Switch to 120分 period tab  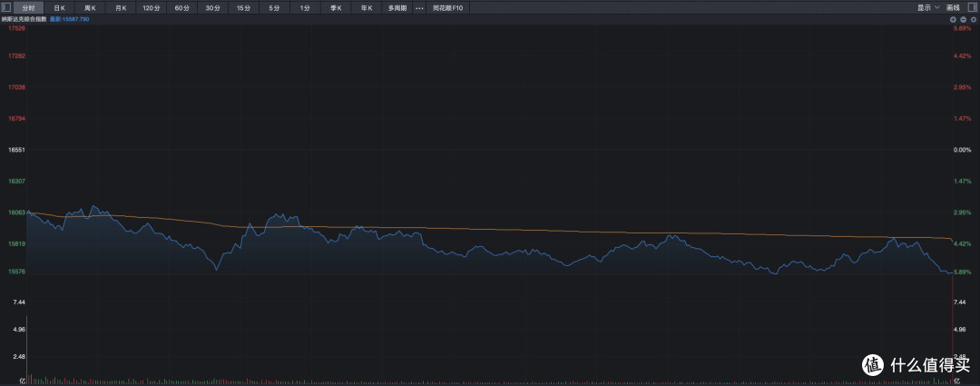[152, 8]
